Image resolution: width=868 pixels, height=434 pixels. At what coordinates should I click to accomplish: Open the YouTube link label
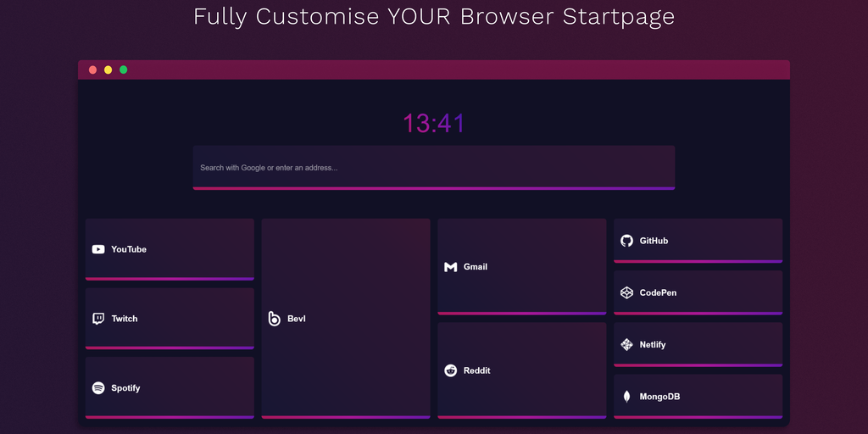129,249
